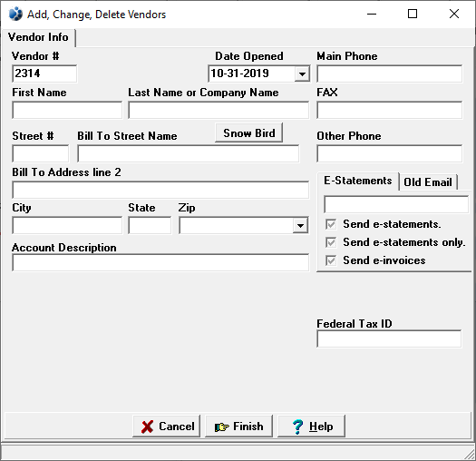Click the Federal Tax ID field
This screenshot has width=476, height=461.
[389, 338]
